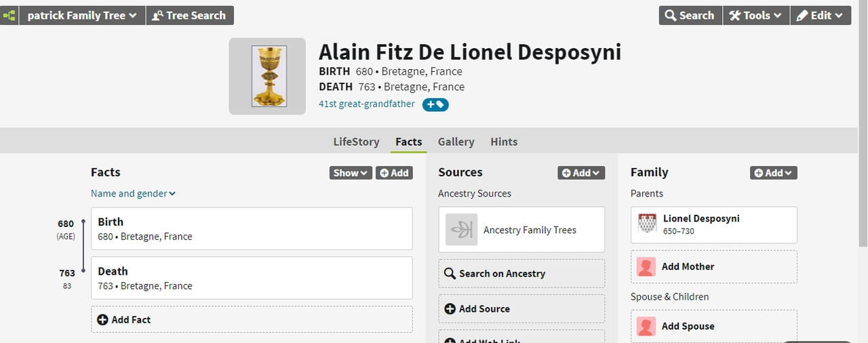
Task: Click the Ancestry Family Trees leaf icon
Action: pos(461,230)
